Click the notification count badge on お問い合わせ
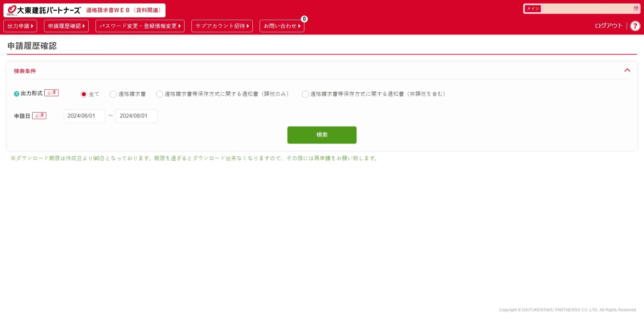 click(x=304, y=19)
